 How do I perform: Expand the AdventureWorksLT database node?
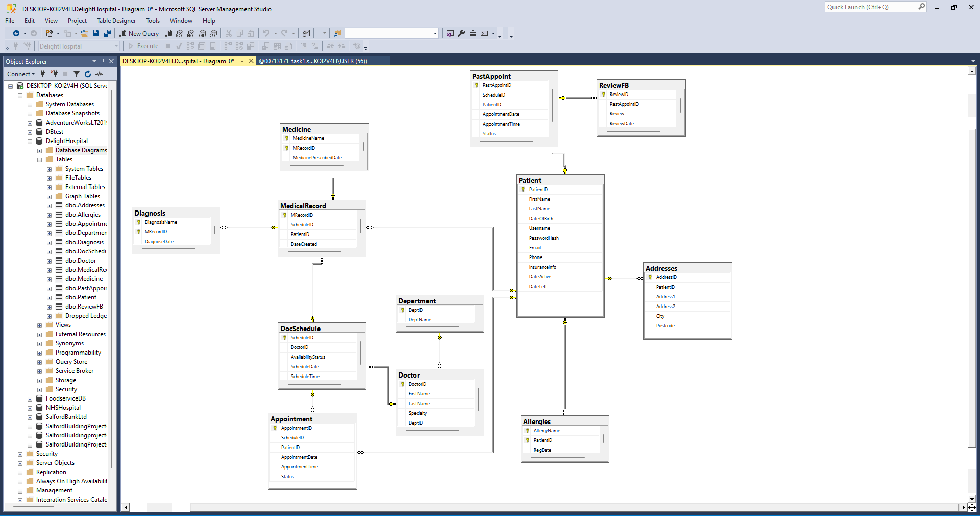pyautogui.click(x=30, y=123)
